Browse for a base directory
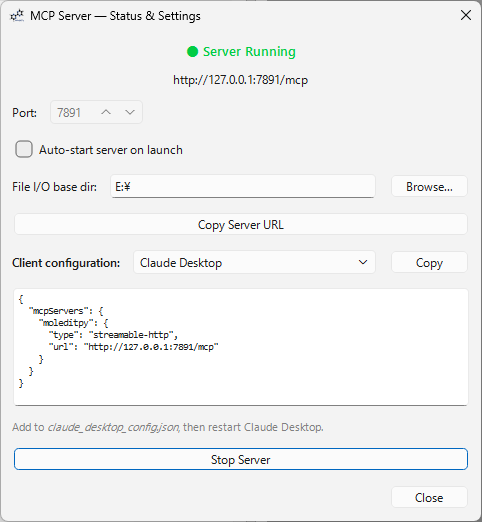482x522 pixels. pos(429,186)
